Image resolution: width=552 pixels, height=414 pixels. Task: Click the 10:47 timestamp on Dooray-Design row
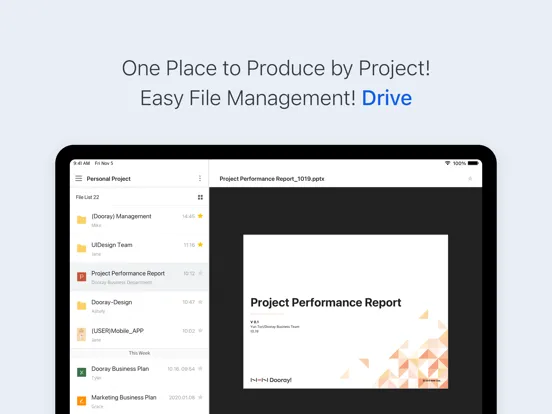[188, 302]
